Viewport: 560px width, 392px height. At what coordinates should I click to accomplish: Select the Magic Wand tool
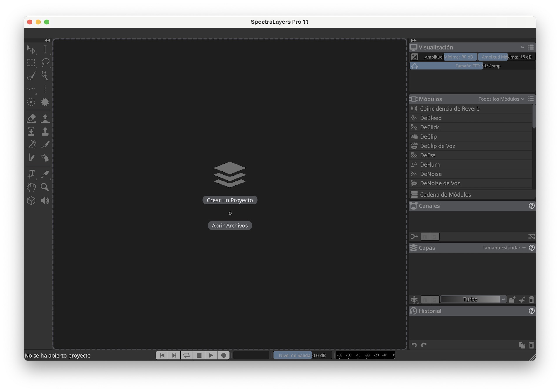point(44,76)
